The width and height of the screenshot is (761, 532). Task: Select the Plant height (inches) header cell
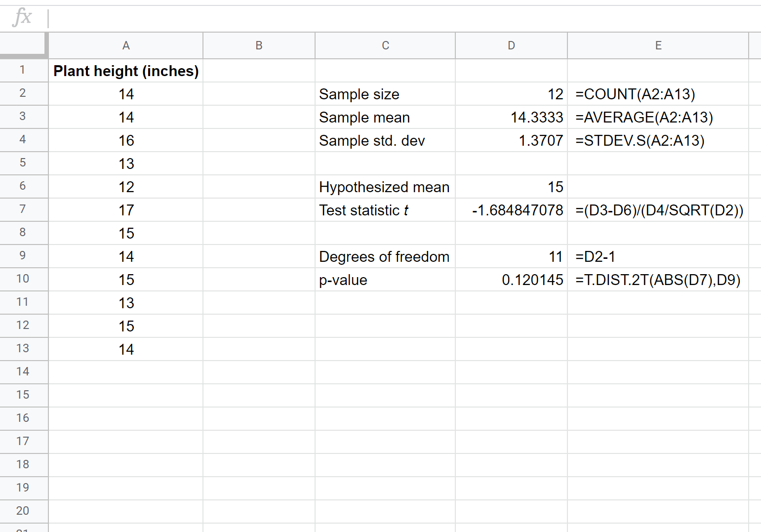point(126,71)
